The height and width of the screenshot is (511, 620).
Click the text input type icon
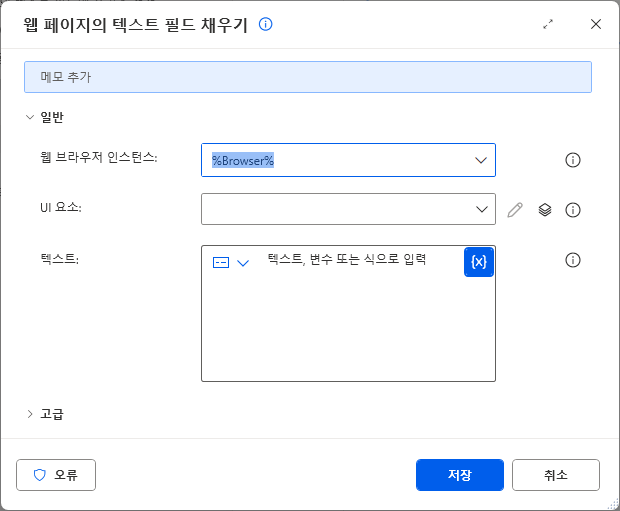(221, 262)
